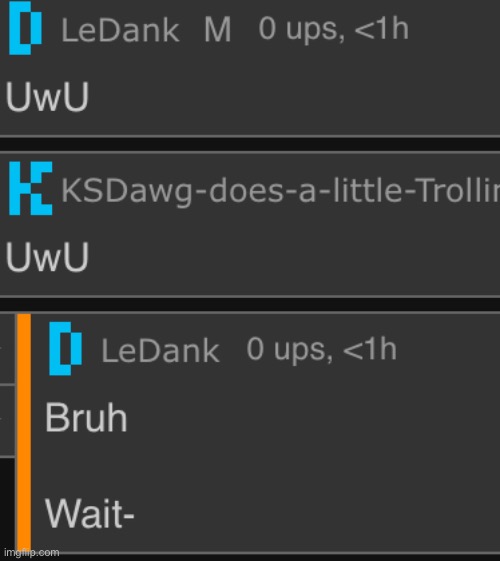Click the LeDank username above the Bruh reply
Screen dimensions: 500x561
pos(160,351)
